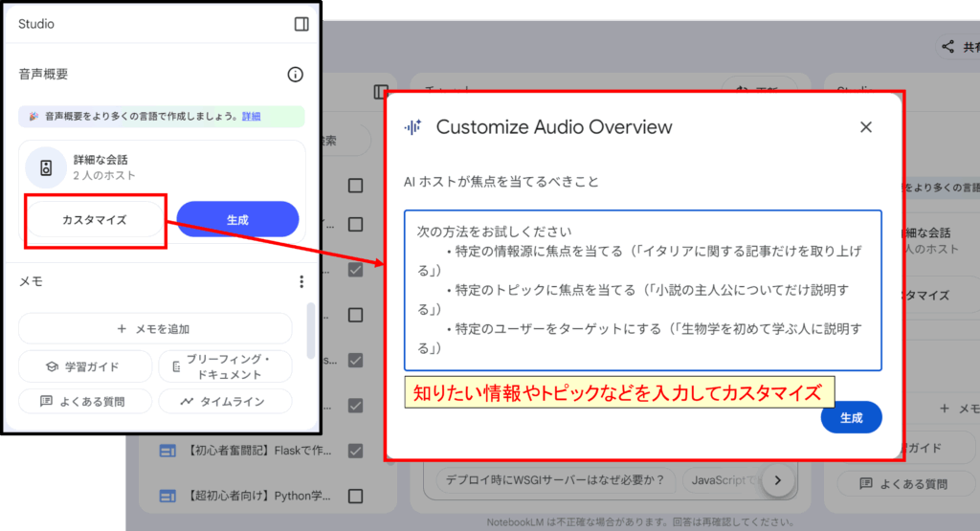Toggle the checkbox for 【超初心者向け】Python学... source
980x531 pixels.
(356, 496)
